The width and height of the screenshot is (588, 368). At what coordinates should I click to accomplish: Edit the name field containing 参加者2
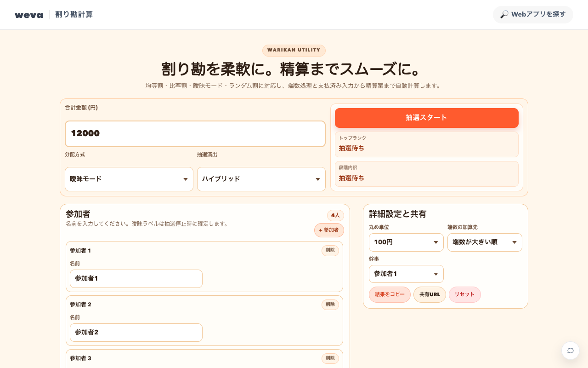click(x=136, y=333)
